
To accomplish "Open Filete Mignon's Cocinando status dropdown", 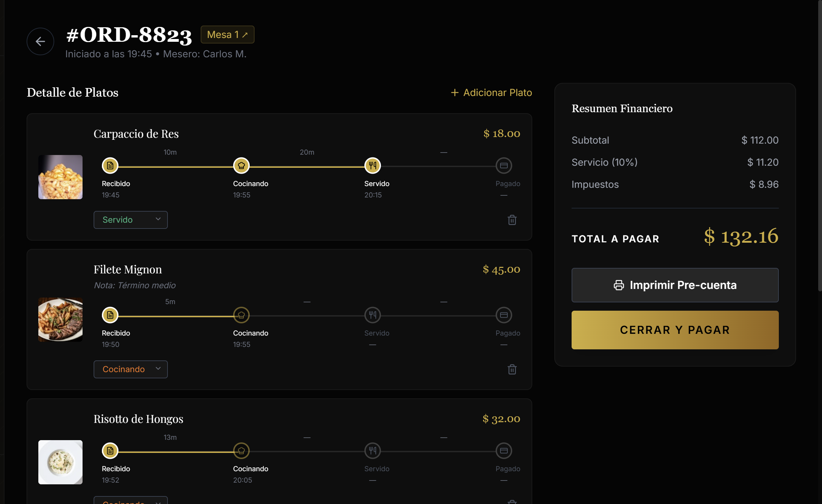I will [131, 369].
